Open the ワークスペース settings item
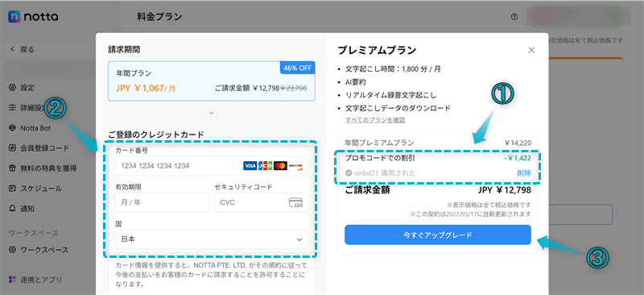The image size is (644, 295). point(39,250)
